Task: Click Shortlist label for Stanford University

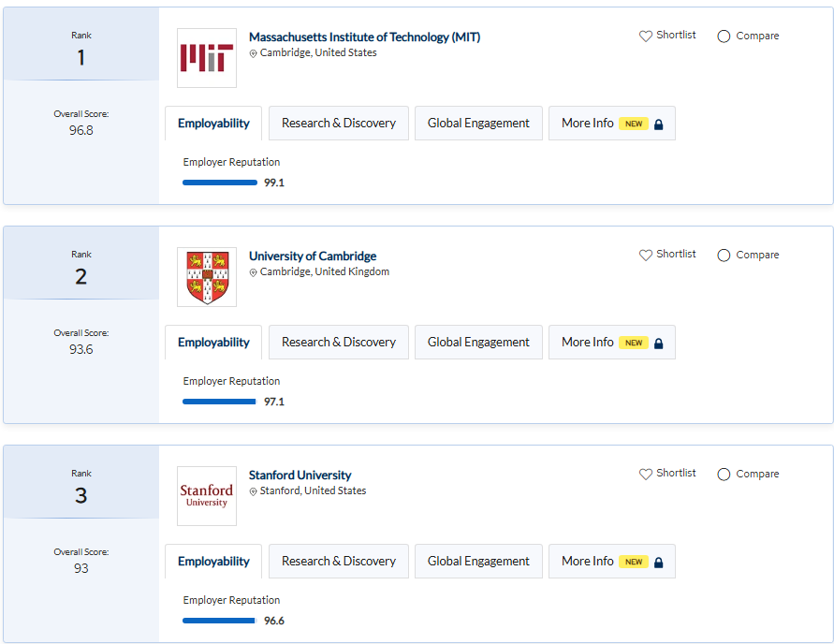Action: pos(676,474)
